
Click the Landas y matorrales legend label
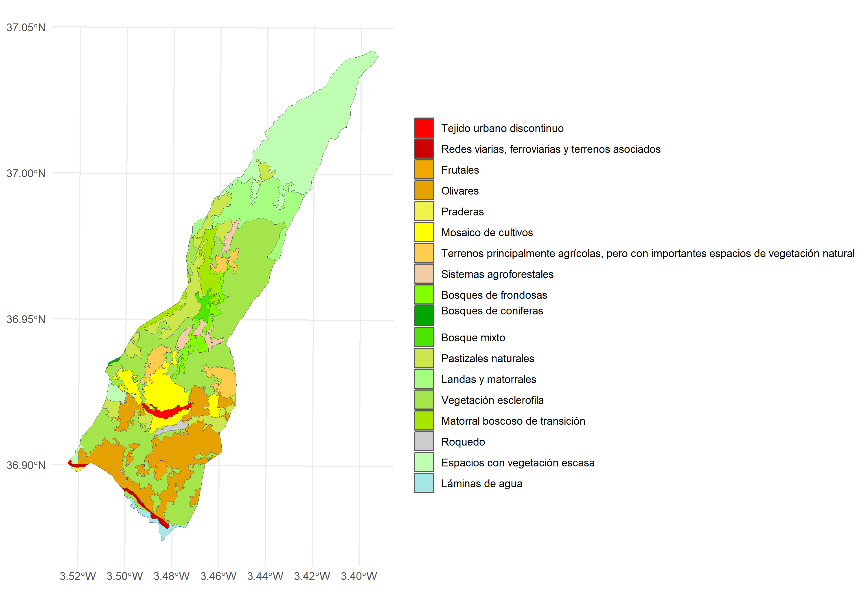coord(488,379)
